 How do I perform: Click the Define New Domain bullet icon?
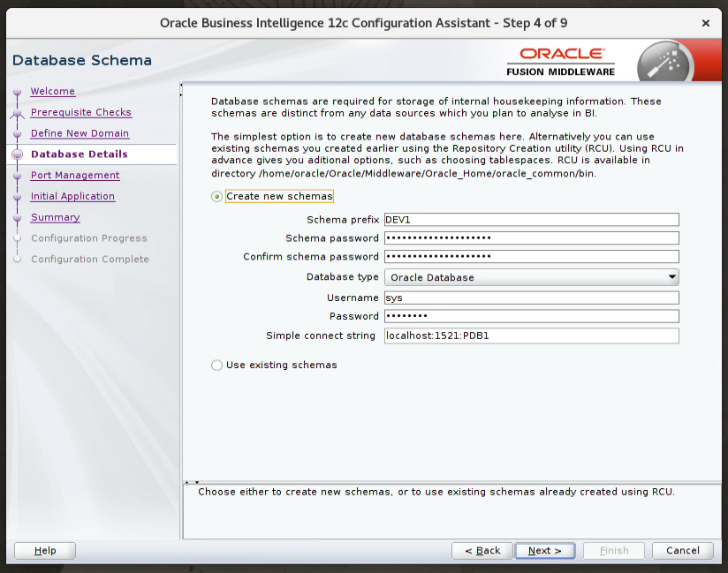click(x=17, y=133)
